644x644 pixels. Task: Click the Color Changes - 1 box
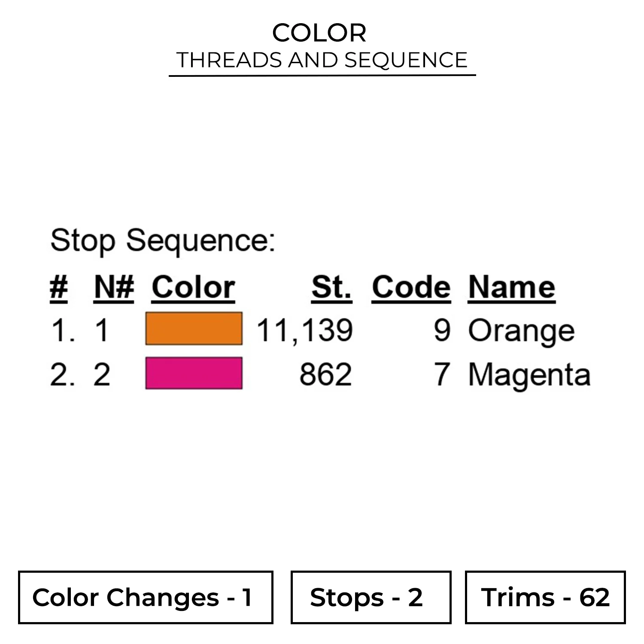(146, 597)
